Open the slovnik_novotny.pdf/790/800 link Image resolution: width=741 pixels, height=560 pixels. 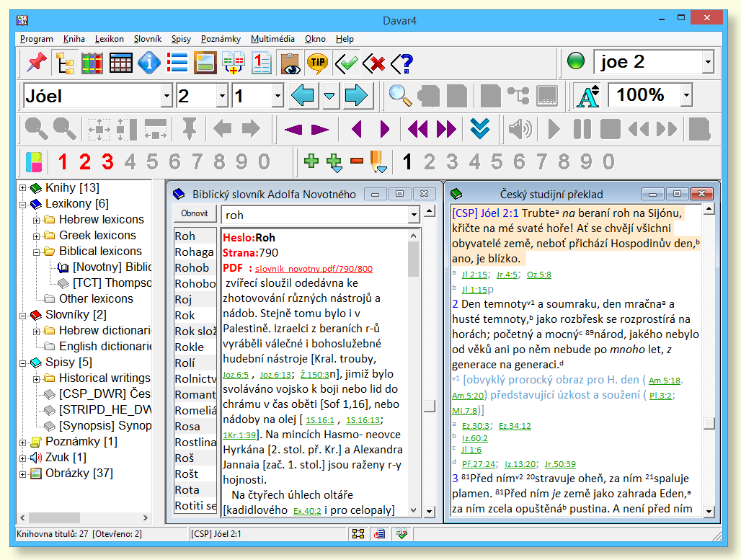314,269
